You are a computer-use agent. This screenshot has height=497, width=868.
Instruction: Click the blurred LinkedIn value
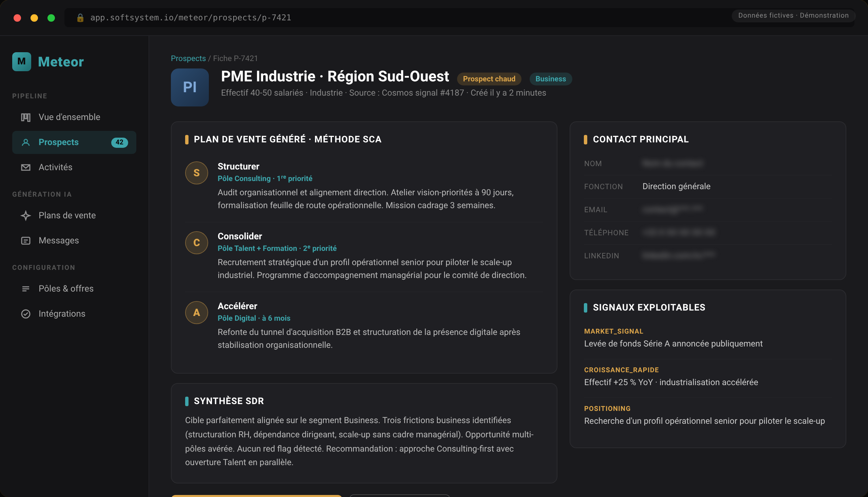point(678,256)
